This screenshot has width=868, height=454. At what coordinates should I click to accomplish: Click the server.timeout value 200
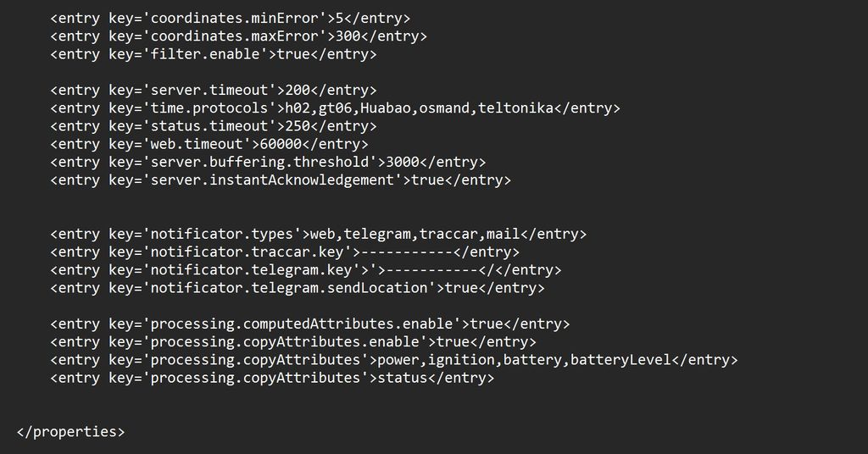click(298, 90)
